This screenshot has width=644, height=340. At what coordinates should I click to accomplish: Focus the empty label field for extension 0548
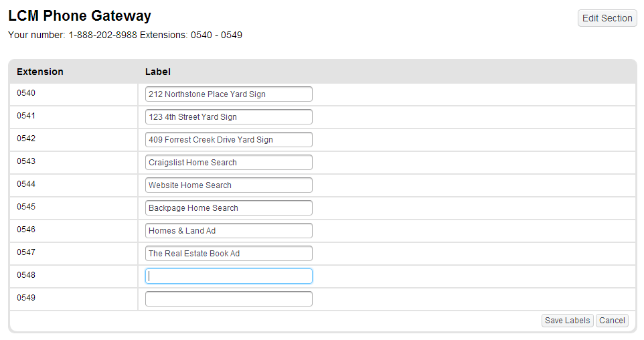228,276
